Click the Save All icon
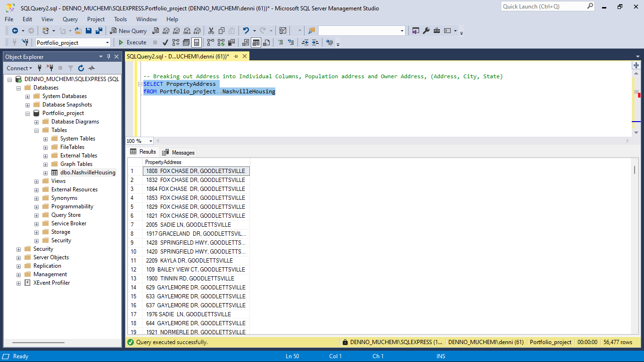 click(x=99, y=31)
